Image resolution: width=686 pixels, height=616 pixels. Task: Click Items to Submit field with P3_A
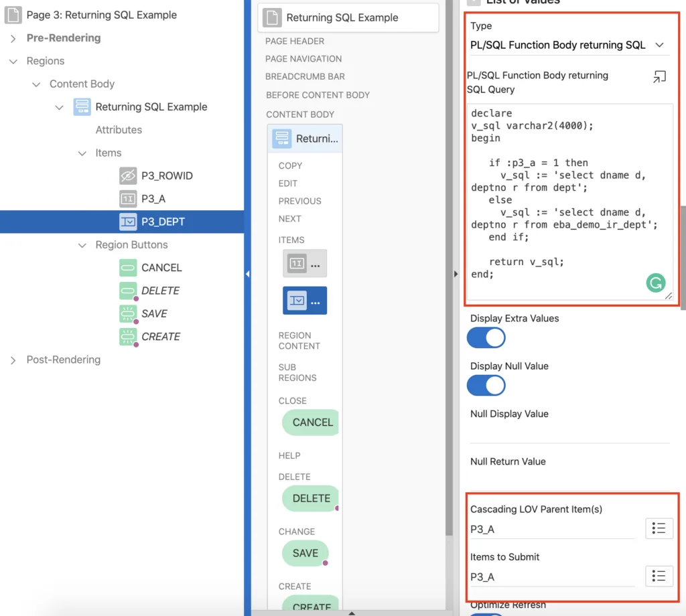[552, 576]
